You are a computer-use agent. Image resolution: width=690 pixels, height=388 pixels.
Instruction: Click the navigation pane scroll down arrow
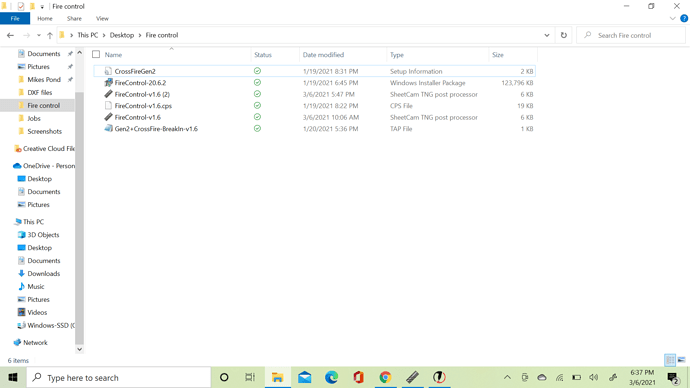pos(79,349)
